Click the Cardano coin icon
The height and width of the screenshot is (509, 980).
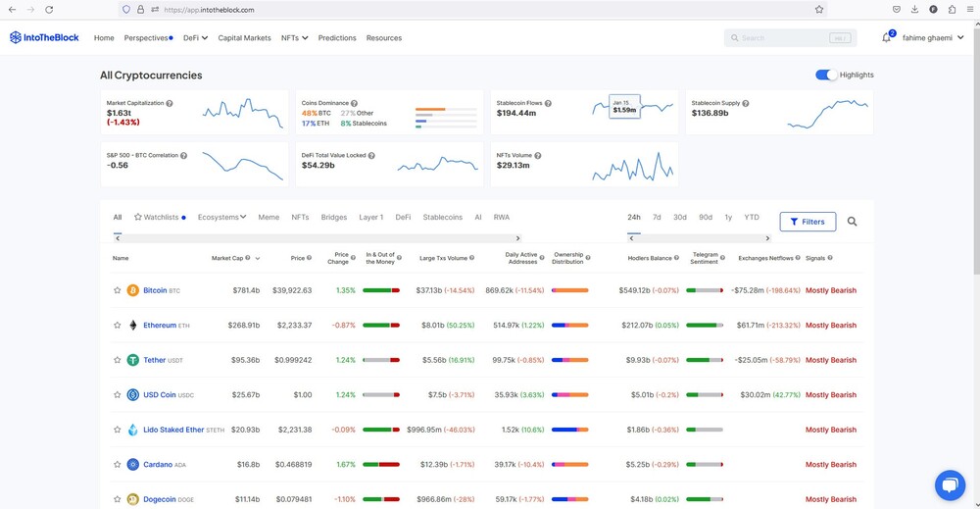132,465
